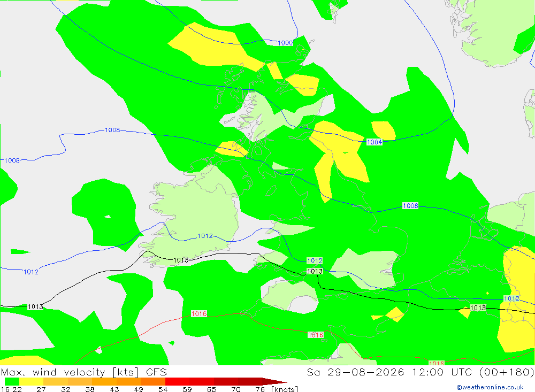
Task: Click the green 16–22 knots legend swatch
Action: click(12, 381)
